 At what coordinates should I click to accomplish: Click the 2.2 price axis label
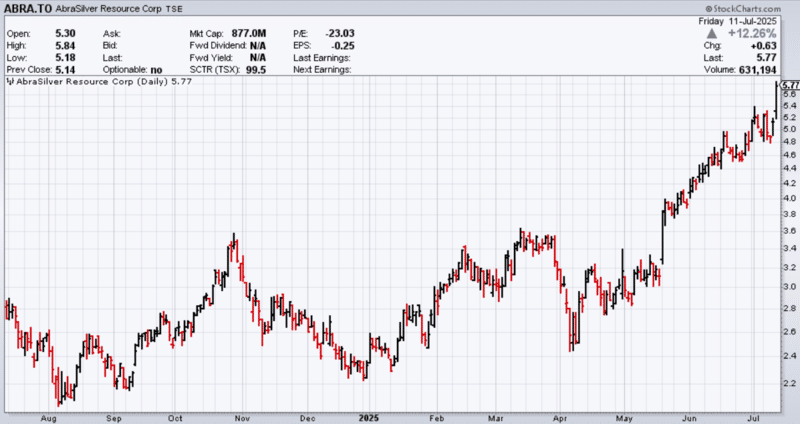(x=790, y=383)
